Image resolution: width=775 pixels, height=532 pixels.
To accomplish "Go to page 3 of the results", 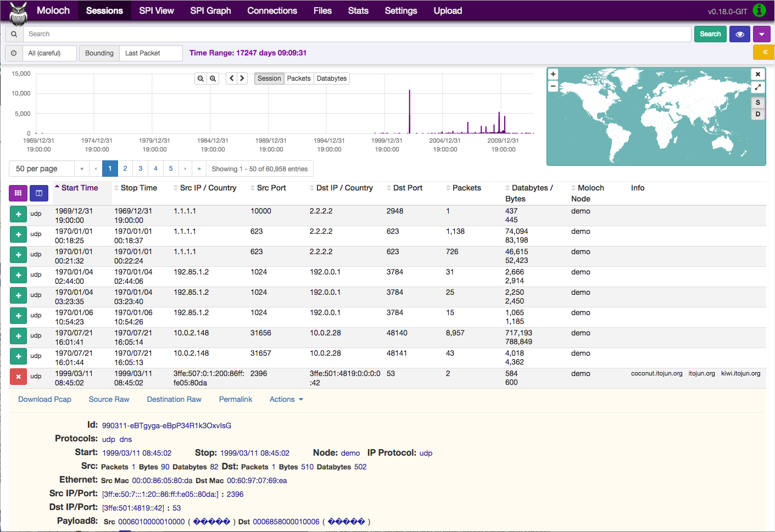I will (x=140, y=168).
